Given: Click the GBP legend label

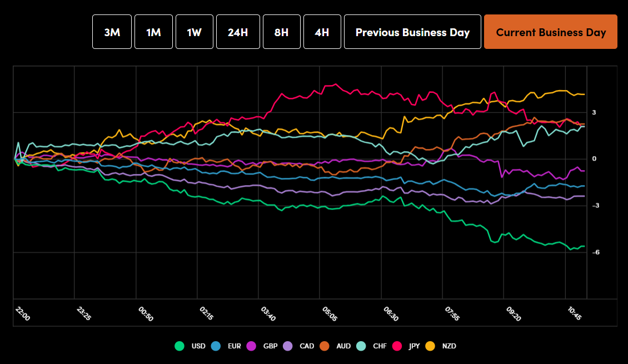Looking at the screenshot, I should [x=270, y=346].
